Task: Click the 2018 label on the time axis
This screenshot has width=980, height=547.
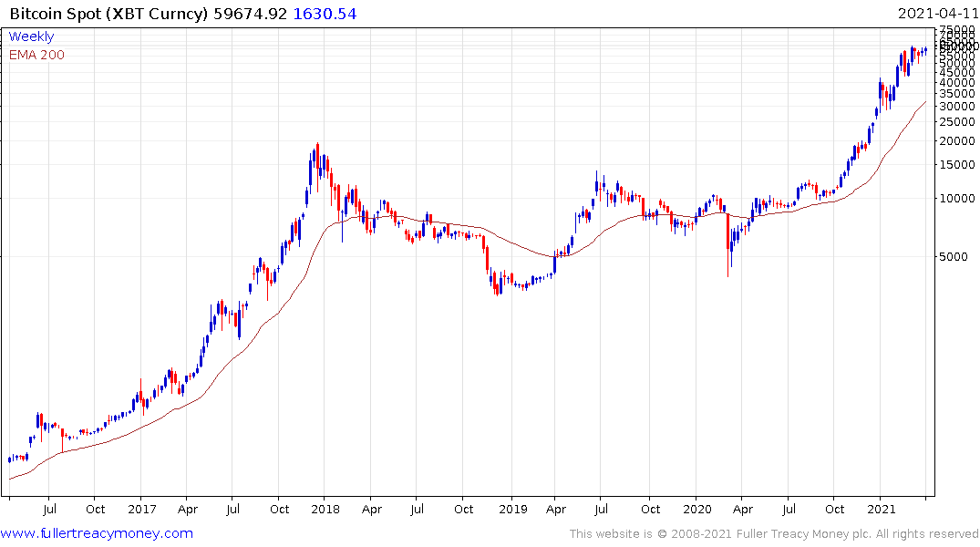Action: tap(325, 509)
